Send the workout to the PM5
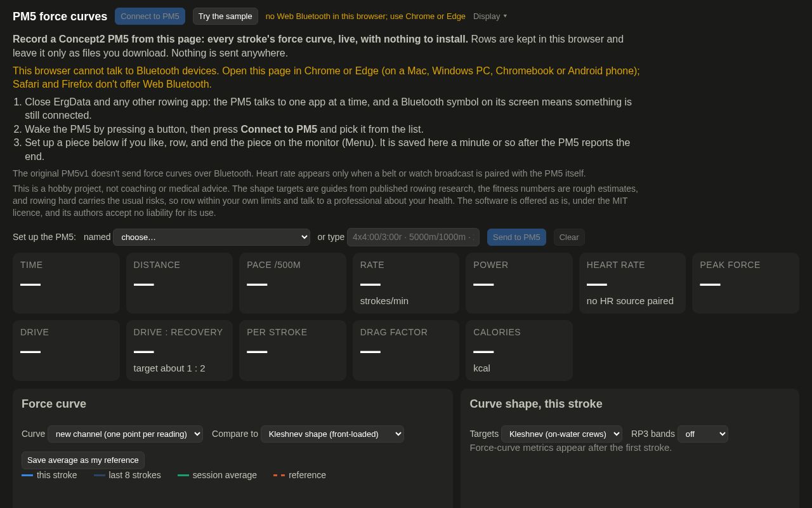Image resolution: width=812 pixels, height=508 pixels. point(516,237)
